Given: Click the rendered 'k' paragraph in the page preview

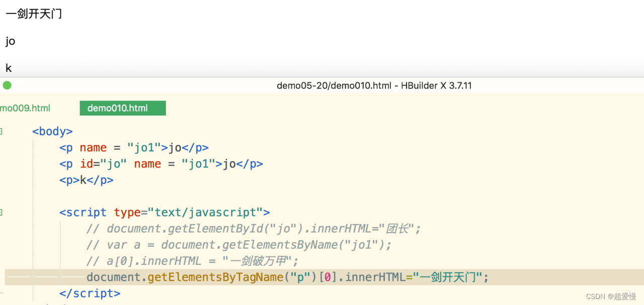Looking at the screenshot, I should [9, 68].
